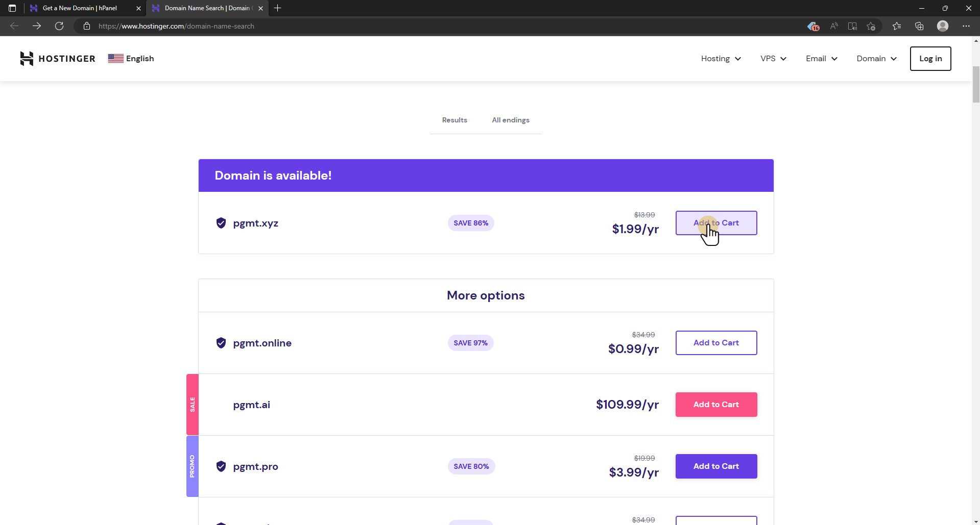
Task: Click the SAVE 97% badge for pgmt.online
Action: point(471,343)
